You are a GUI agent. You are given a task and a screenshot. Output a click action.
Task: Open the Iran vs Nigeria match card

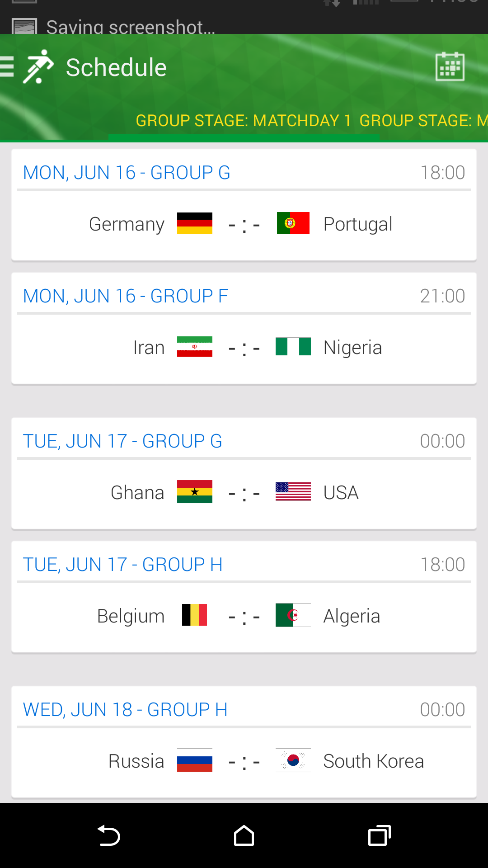point(244,348)
